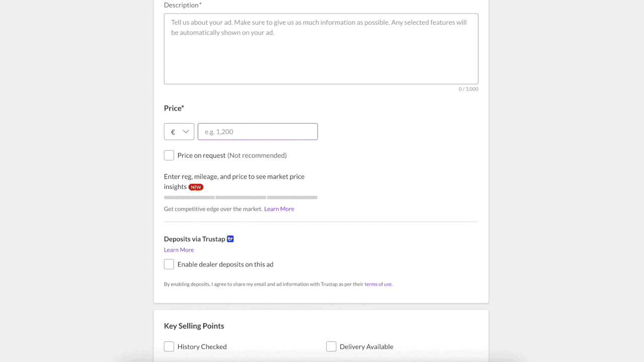Click first segment of price insights bar
644x362 pixels.
(x=189, y=198)
